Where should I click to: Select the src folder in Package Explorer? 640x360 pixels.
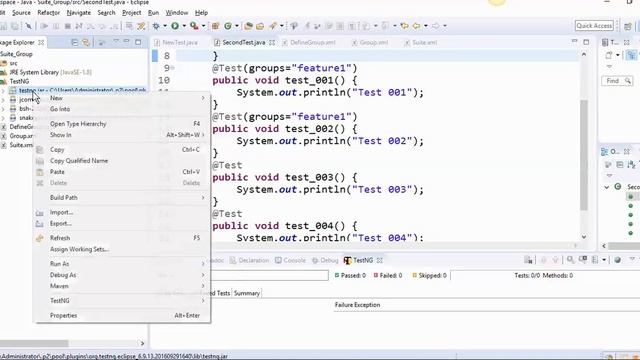tap(9, 63)
